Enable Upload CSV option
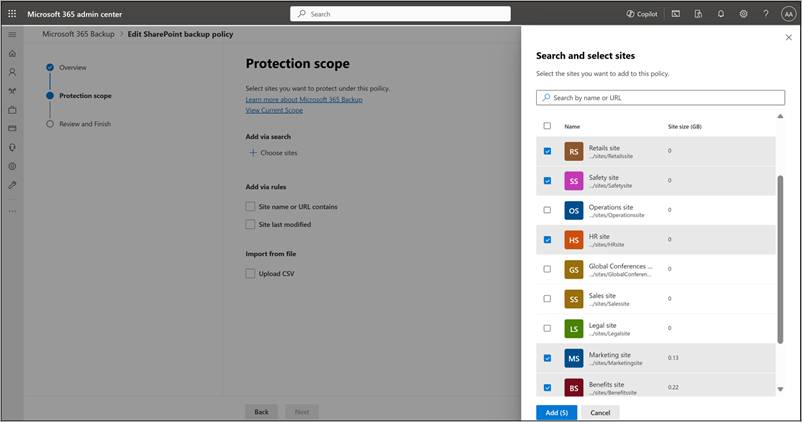The width and height of the screenshot is (802, 422). [x=250, y=274]
